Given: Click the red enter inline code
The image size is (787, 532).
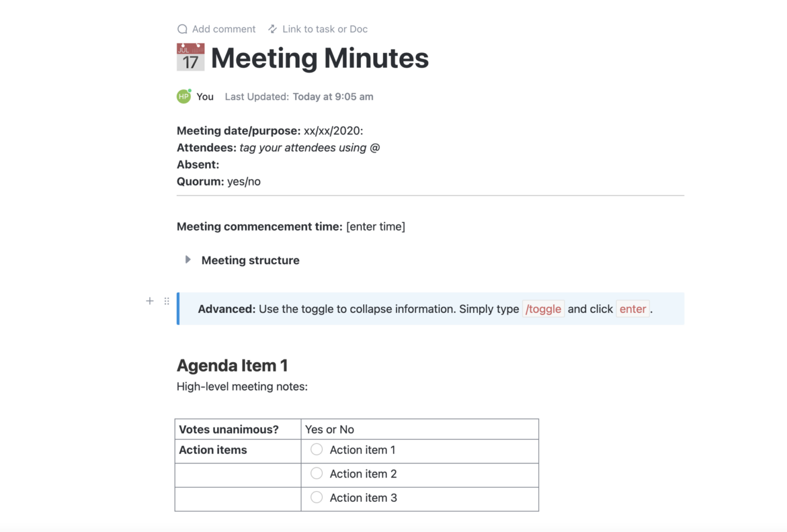Looking at the screenshot, I should [x=633, y=309].
